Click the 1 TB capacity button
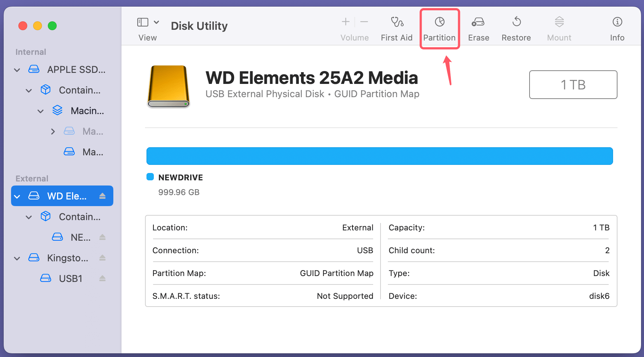Screen dimensions: 644x357 (x=573, y=85)
